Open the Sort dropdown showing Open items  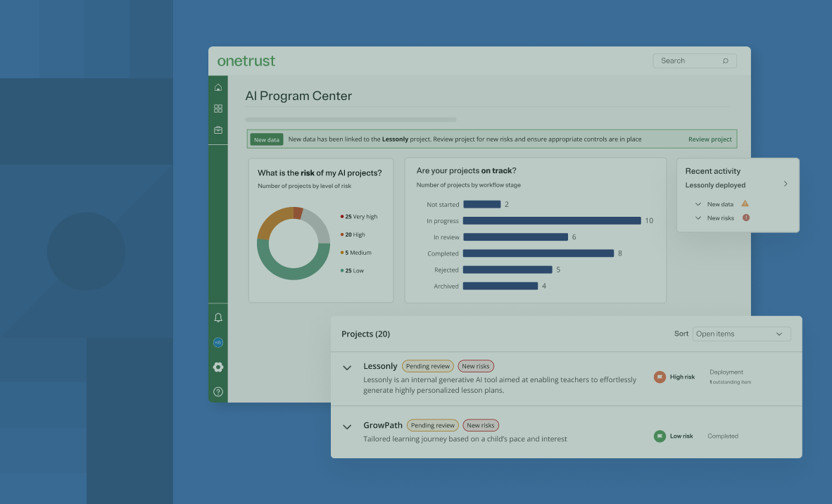point(741,334)
